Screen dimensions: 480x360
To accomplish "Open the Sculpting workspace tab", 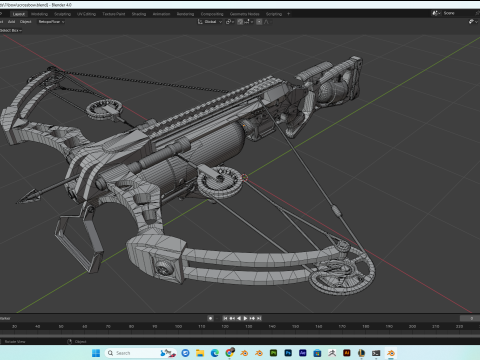I will 62,14.
